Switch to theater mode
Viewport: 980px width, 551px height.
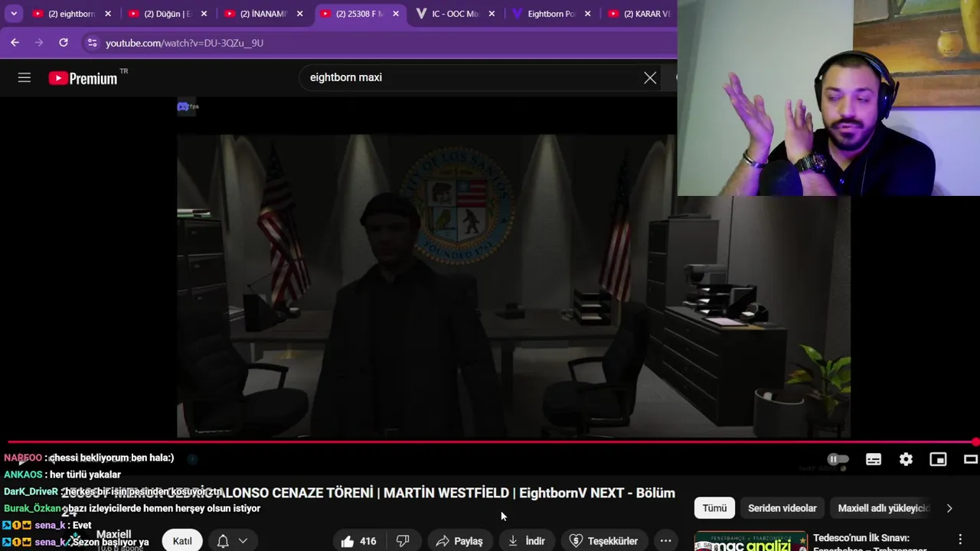coord(970,459)
